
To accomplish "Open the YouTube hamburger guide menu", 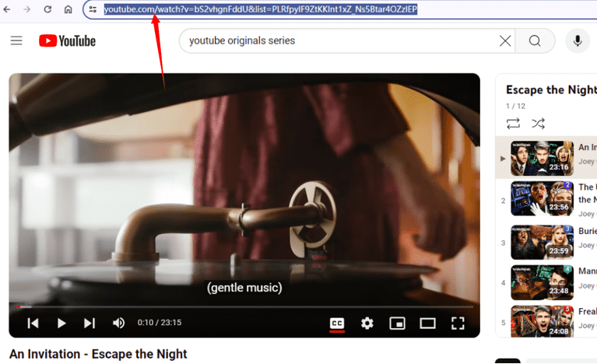I will (16, 40).
